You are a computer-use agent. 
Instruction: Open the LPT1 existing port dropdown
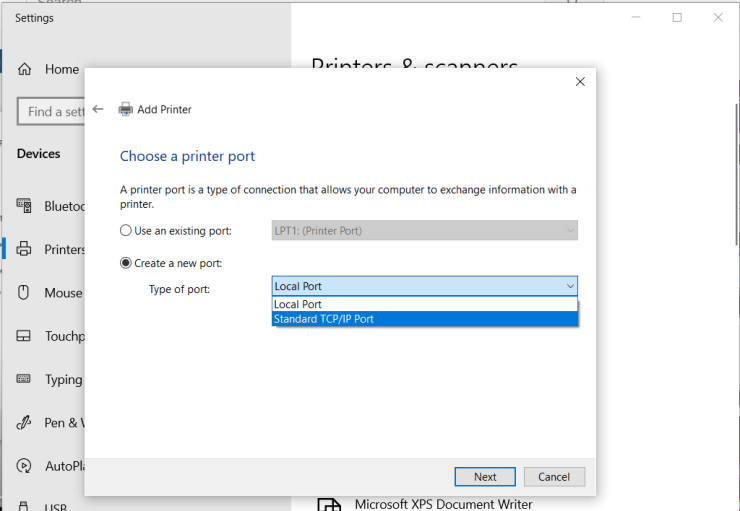coord(424,230)
